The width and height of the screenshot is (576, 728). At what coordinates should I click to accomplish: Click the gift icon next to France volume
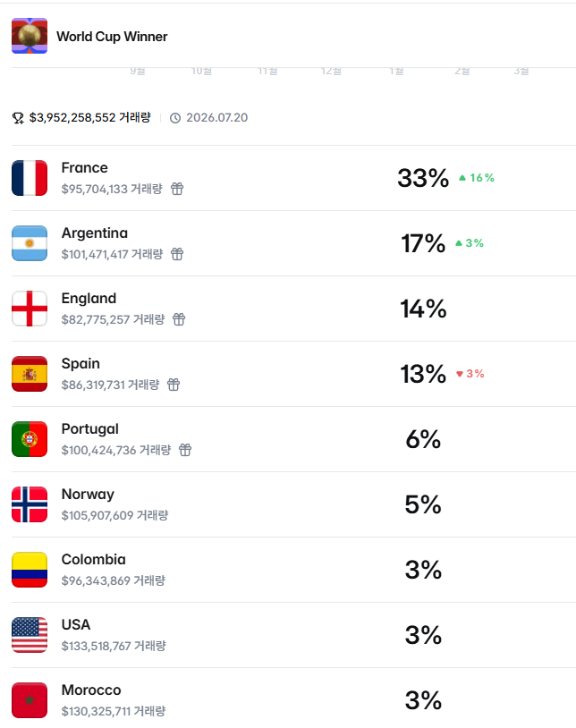[177, 189]
